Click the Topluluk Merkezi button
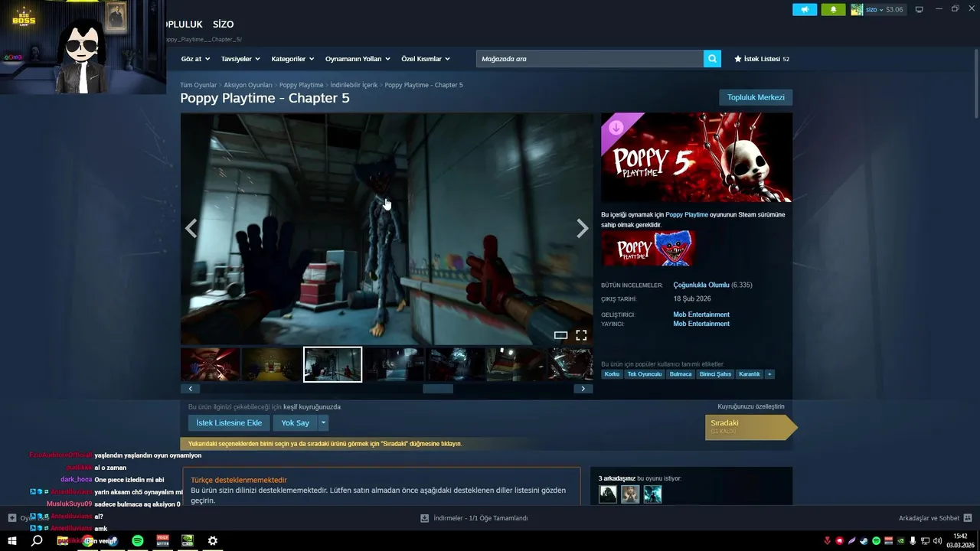 (756, 97)
